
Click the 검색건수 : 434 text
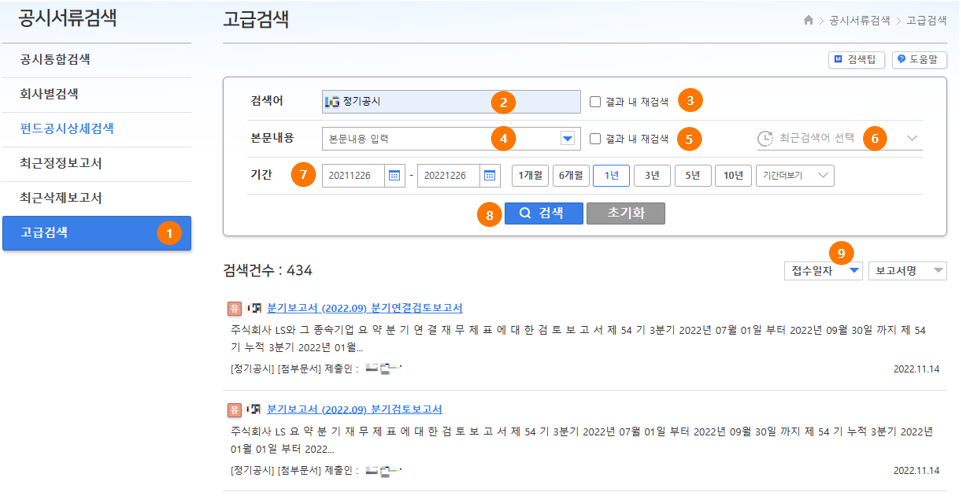[268, 270]
